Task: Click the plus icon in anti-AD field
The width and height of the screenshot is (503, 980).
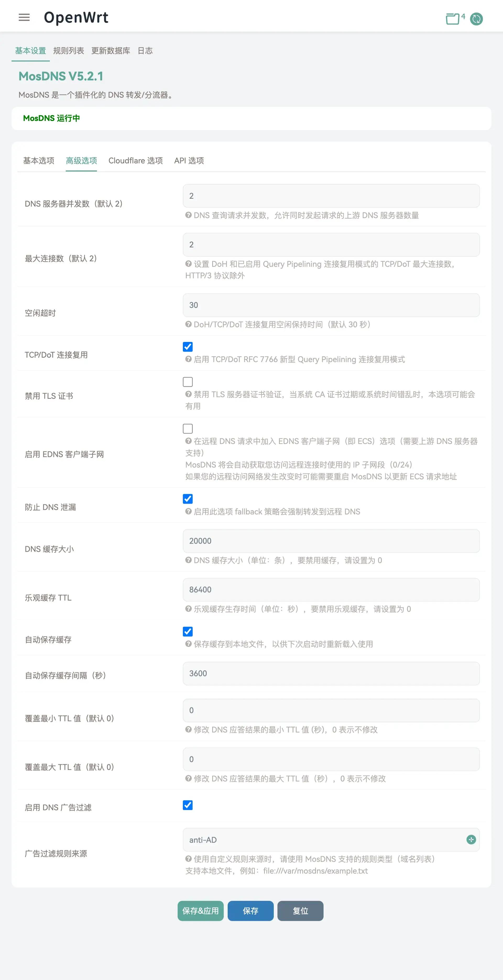Action: point(471,839)
